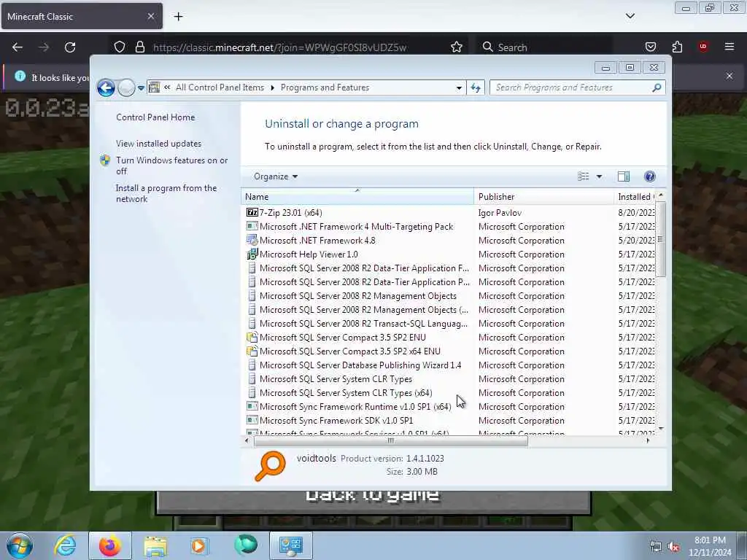This screenshot has height=560, width=747.
Task: Open the Pocket save icon in Firefox
Action: [650, 47]
